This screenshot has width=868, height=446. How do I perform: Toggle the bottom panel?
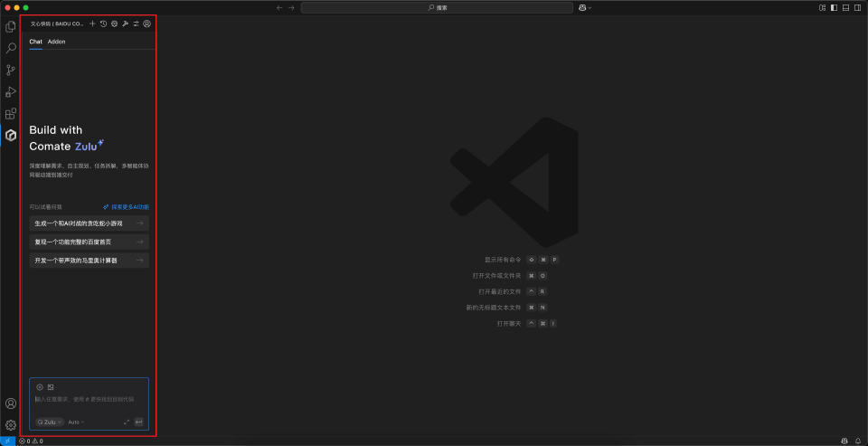coord(846,8)
